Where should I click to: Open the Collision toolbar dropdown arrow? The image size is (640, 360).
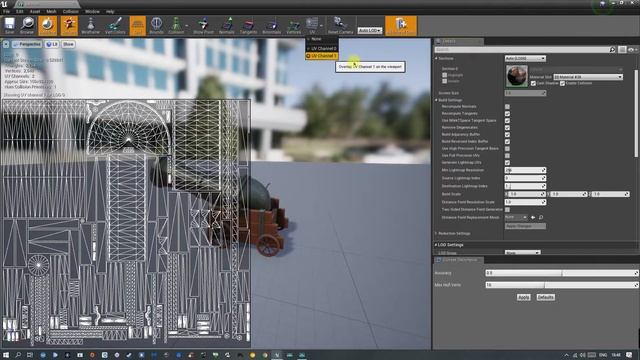click(187, 26)
